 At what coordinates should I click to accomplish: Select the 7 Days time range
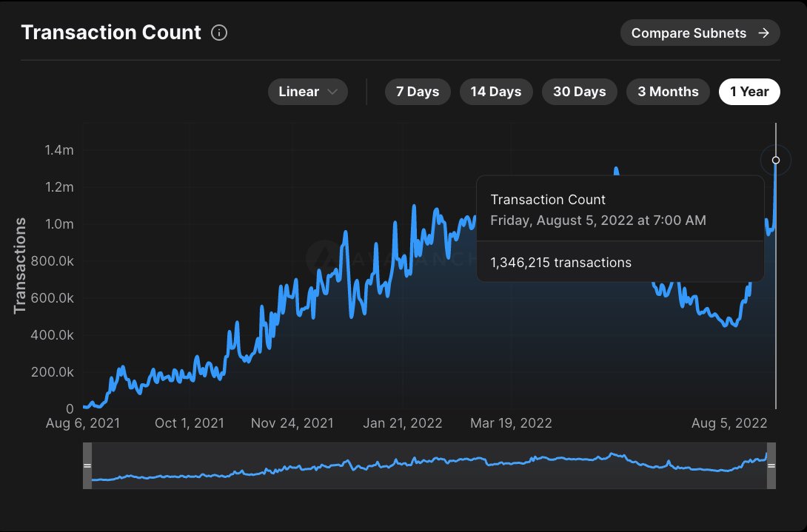[x=418, y=92]
